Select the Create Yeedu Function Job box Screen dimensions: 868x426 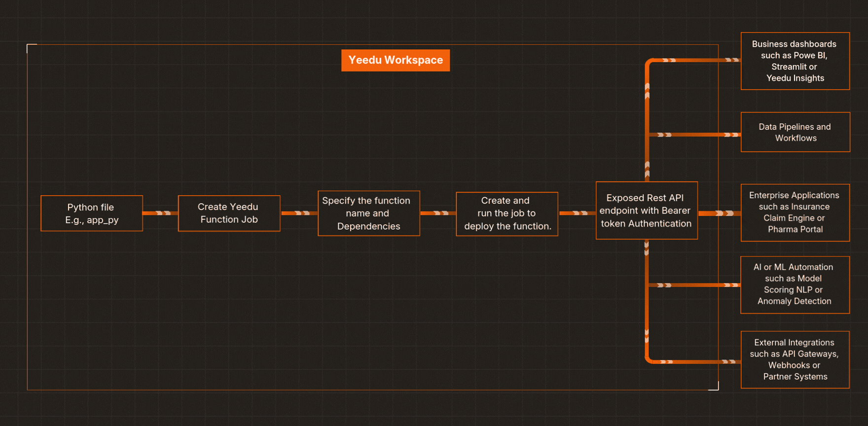pyautogui.click(x=229, y=213)
